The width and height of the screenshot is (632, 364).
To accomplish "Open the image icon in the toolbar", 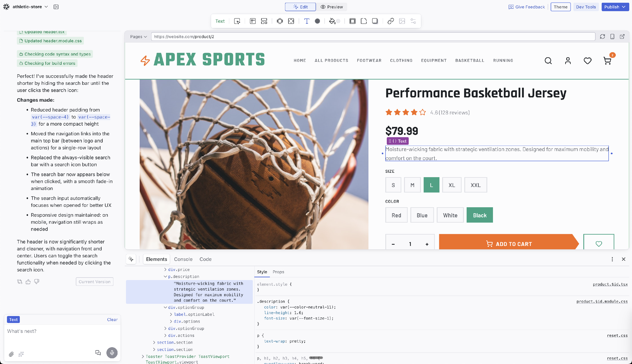I will [x=402, y=21].
